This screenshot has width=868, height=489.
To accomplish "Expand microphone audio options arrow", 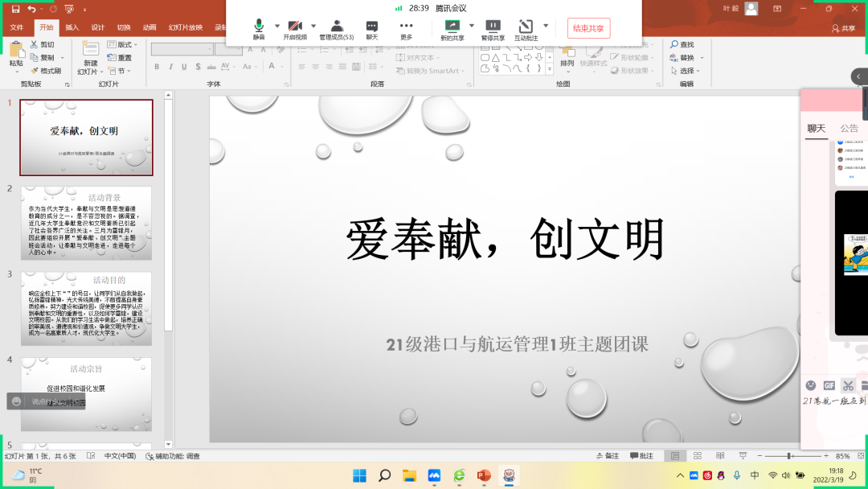I will pos(277,26).
